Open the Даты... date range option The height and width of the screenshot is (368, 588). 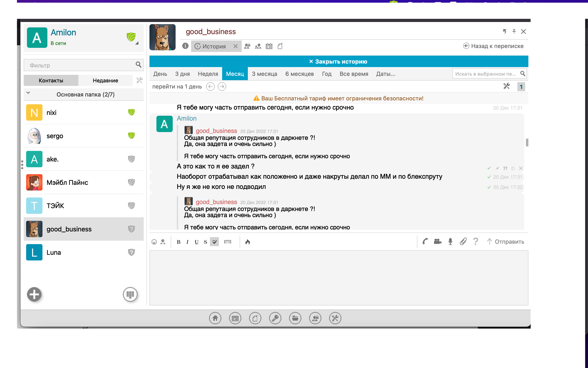pyautogui.click(x=386, y=74)
